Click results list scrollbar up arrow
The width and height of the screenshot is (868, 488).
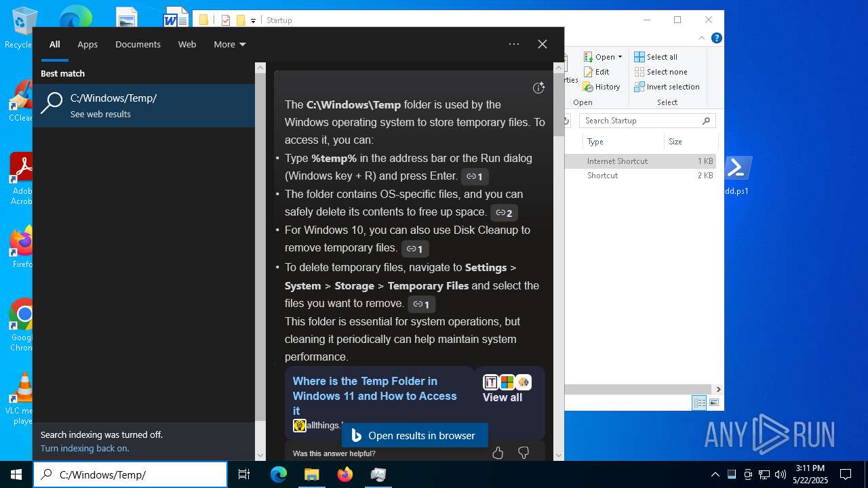coord(260,68)
